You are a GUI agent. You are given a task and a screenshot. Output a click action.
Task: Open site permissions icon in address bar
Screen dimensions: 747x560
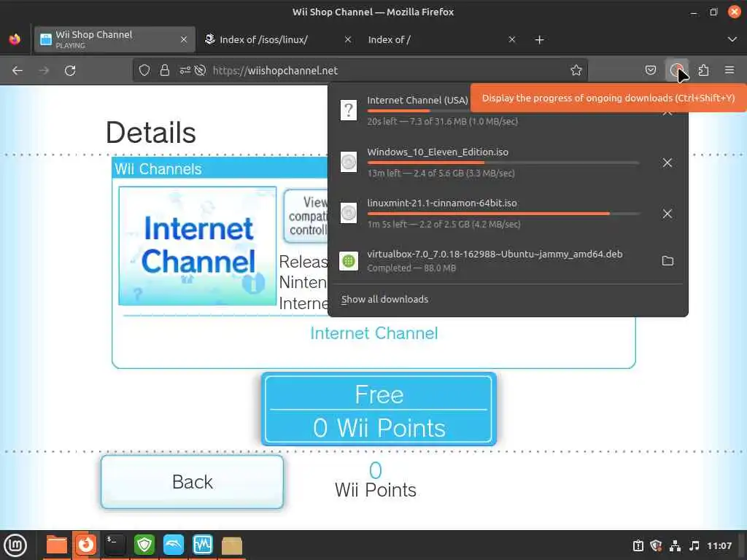click(185, 71)
